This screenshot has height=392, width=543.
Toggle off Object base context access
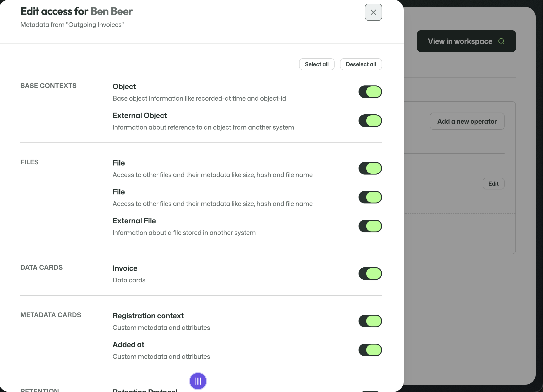[x=370, y=92]
